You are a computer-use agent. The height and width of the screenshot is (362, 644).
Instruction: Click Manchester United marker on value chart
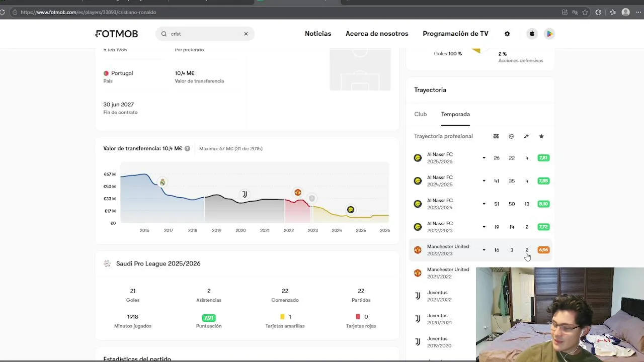pyautogui.click(x=298, y=193)
